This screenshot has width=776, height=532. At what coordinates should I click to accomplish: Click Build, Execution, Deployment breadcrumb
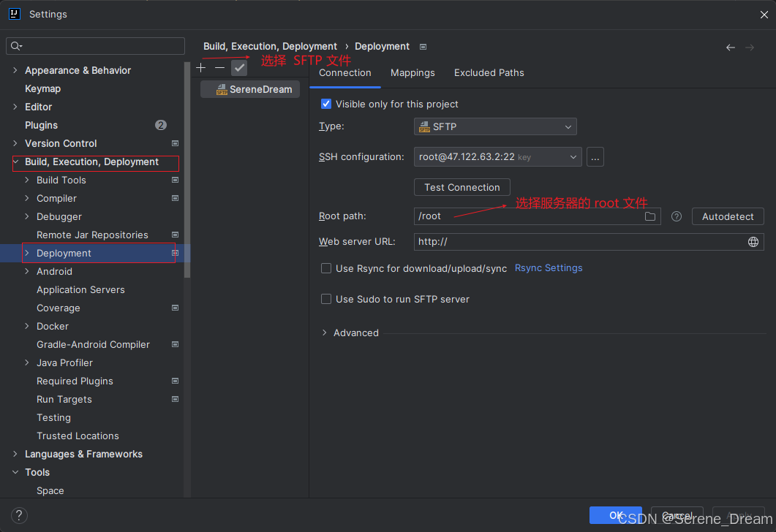click(270, 47)
